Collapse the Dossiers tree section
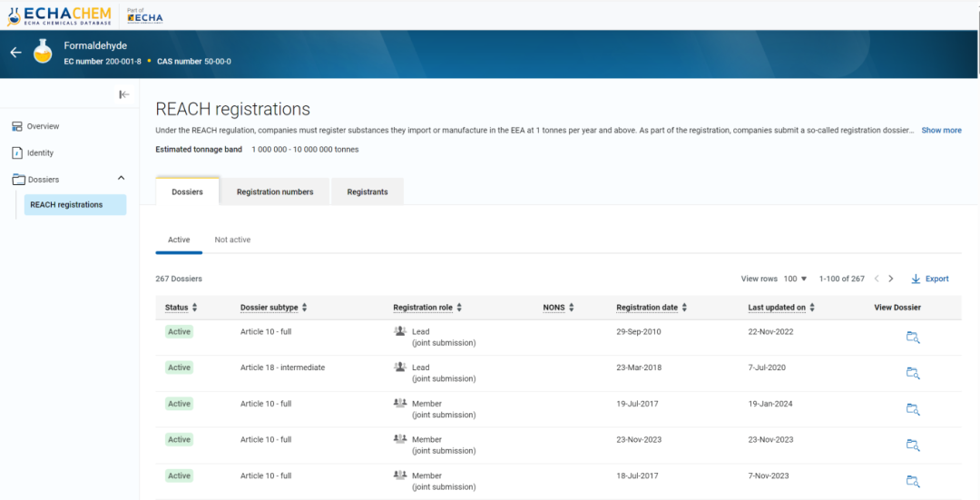 [x=122, y=179]
